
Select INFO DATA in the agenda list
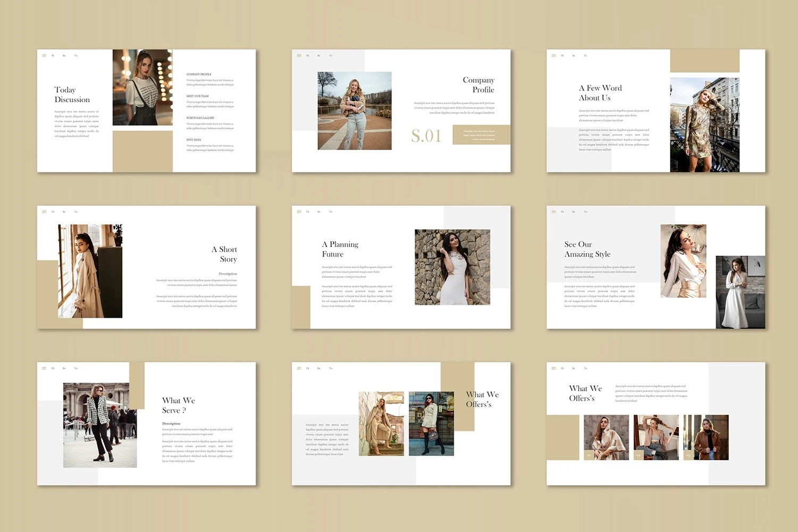point(194,140)
